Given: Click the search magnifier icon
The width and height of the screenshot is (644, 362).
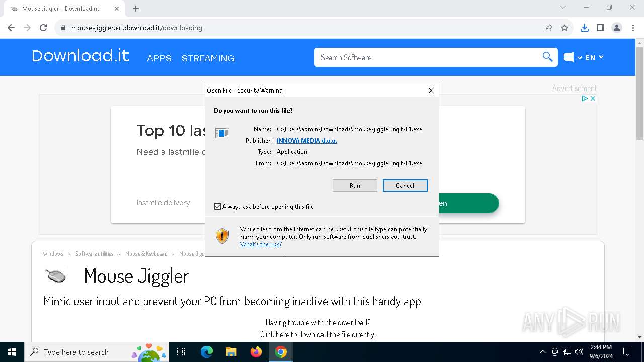Looking at the screenshot, I should [547, 57].
